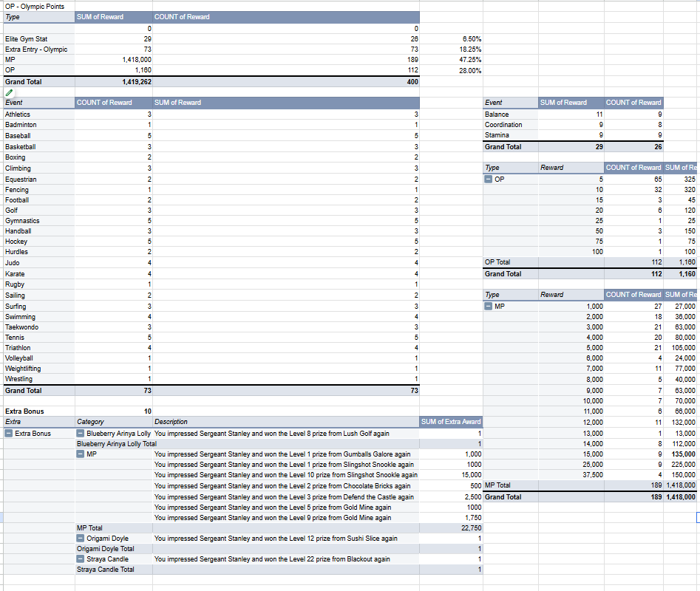The height and width of the screenshot is (591, 700).
Task: Collapse the Extra Bonus group
Action: (8, 434)
